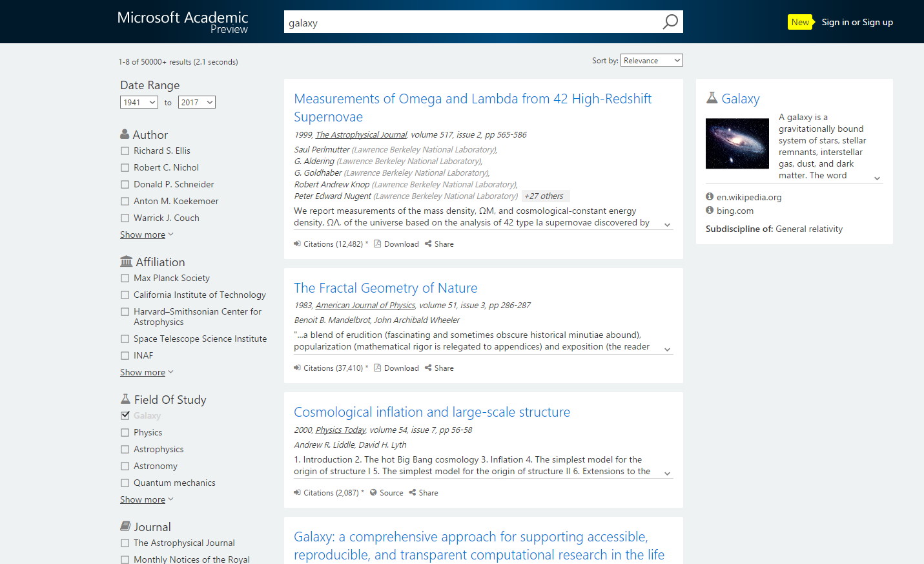
Task: Click the Galaxy topic heading link
Action: [741, 99]
